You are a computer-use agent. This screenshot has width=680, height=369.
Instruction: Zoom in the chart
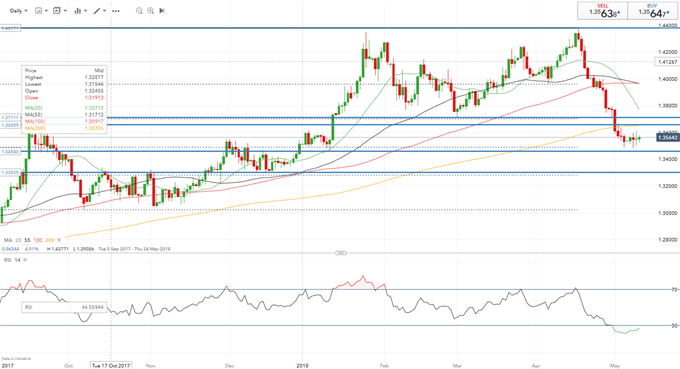click(150, 11)
